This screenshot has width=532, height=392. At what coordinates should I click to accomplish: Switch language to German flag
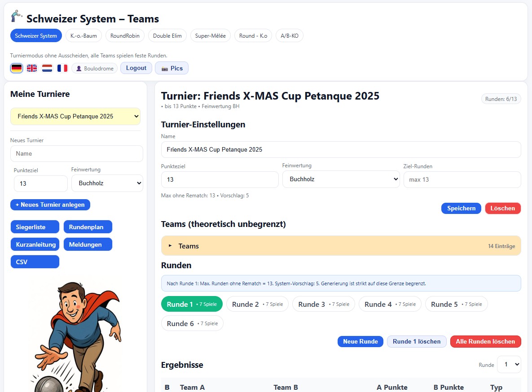tap(17, 68)
